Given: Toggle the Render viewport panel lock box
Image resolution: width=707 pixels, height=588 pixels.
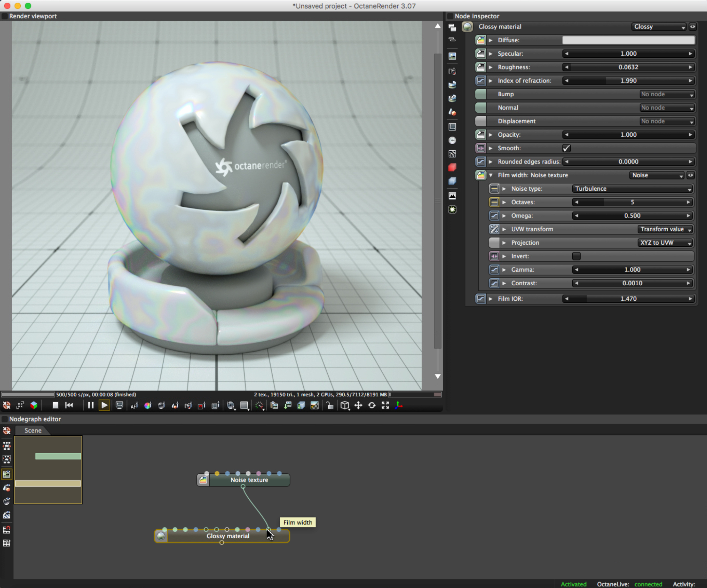Looking at the screenshot, I should [x=5, y=16].
